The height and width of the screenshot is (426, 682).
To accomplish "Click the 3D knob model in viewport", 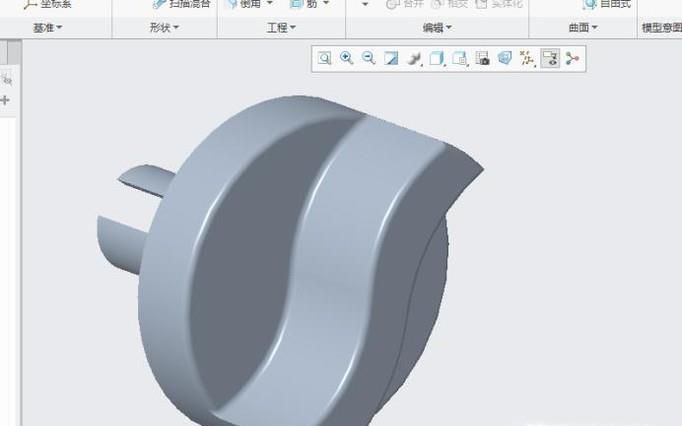I will (300, 260).
